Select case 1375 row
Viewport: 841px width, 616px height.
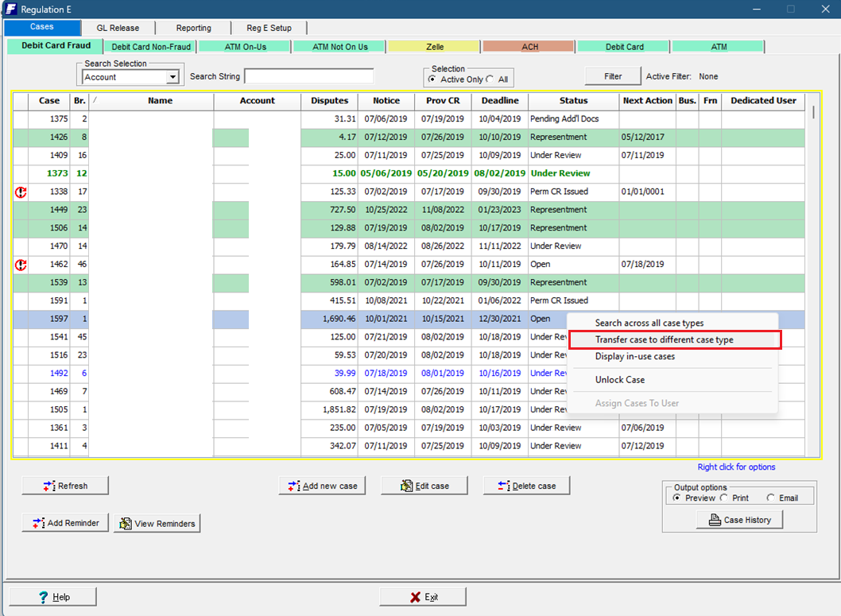point(409,119)
